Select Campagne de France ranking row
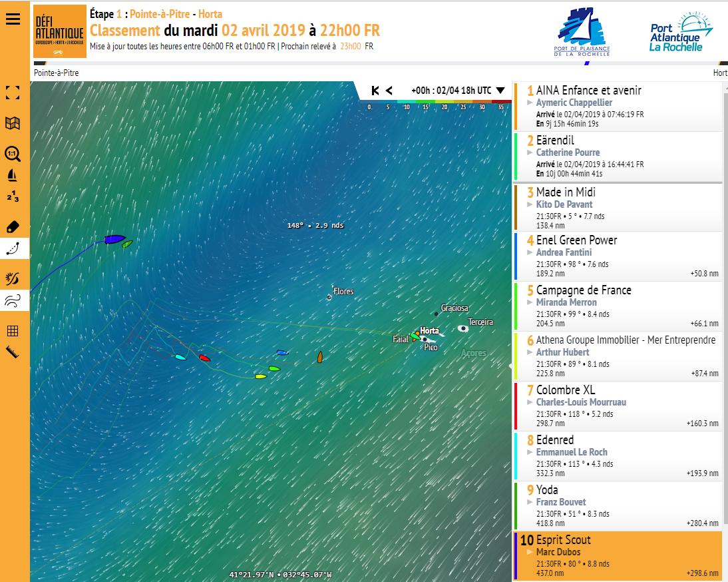 point(618,306)
